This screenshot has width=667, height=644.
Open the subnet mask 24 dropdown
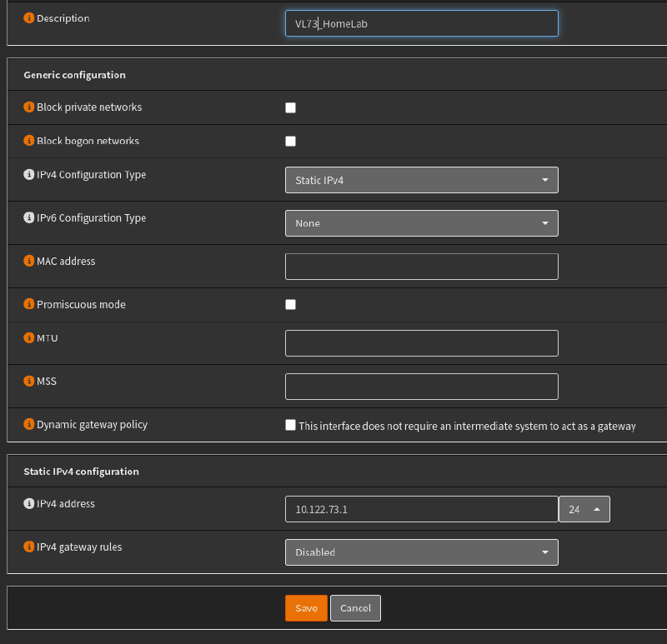pyautogui.click(x=584, y=509)
